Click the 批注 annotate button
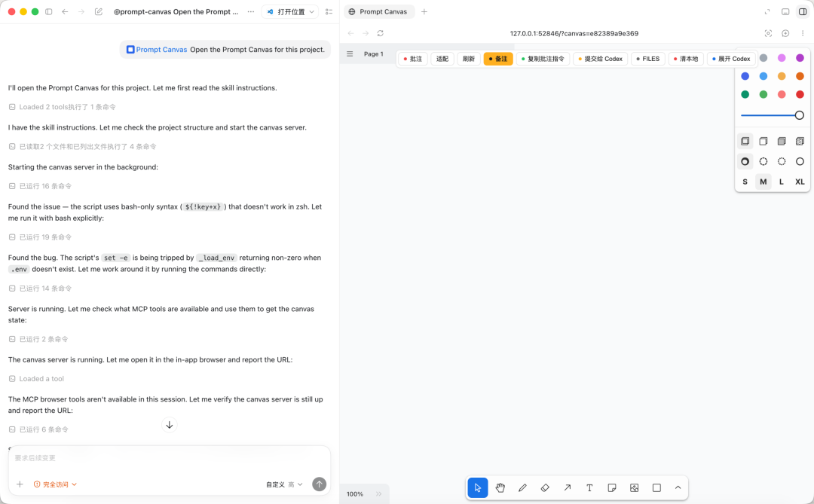 [x=413, y=59]
